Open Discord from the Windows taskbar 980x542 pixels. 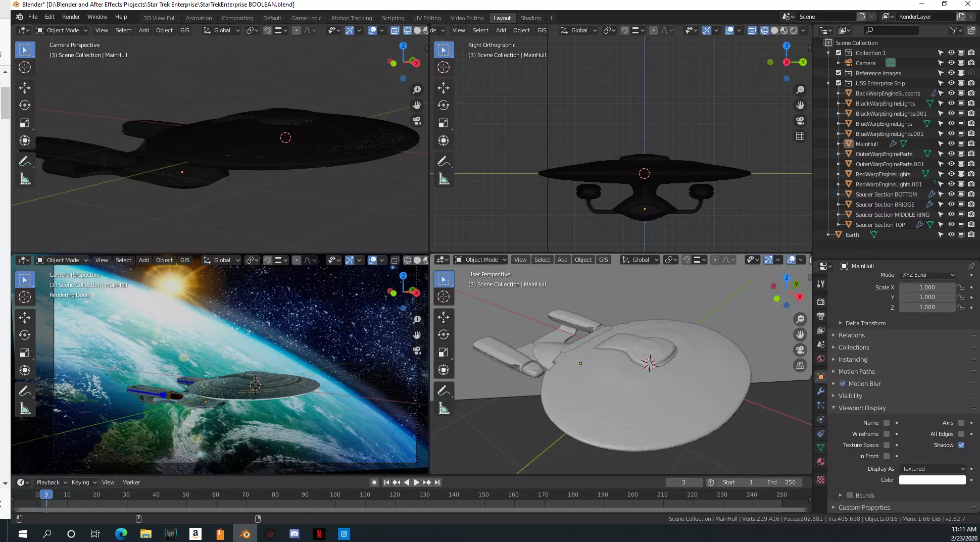(295, 534)
